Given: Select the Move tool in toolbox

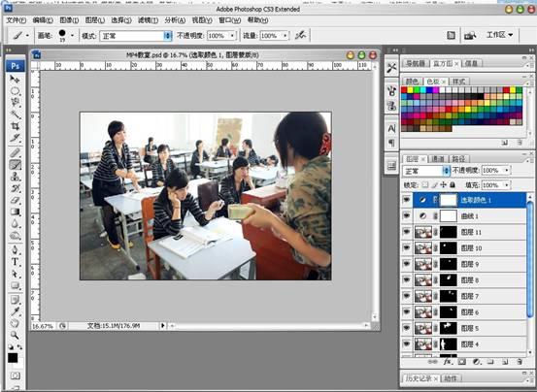Looking at the screenshot, I should 15,79.
